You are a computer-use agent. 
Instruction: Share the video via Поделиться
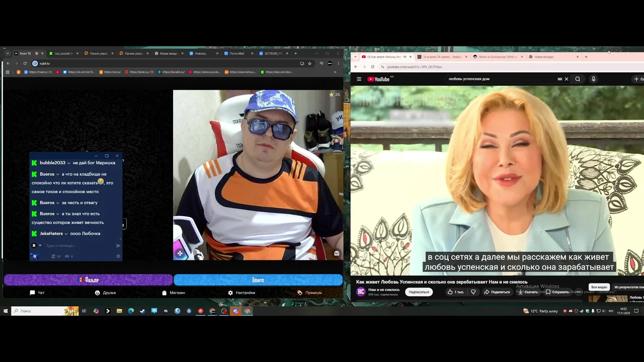pos(497,292)
